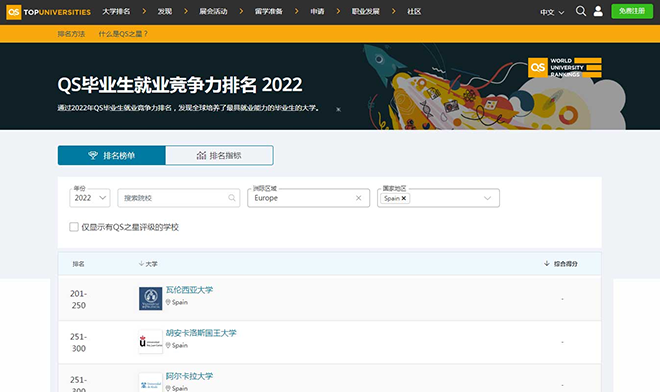The height and width of the screenshot is (392, 660).
Task: Open the 胡安卡洛斯国王大学 link
Action: point(201,333)
